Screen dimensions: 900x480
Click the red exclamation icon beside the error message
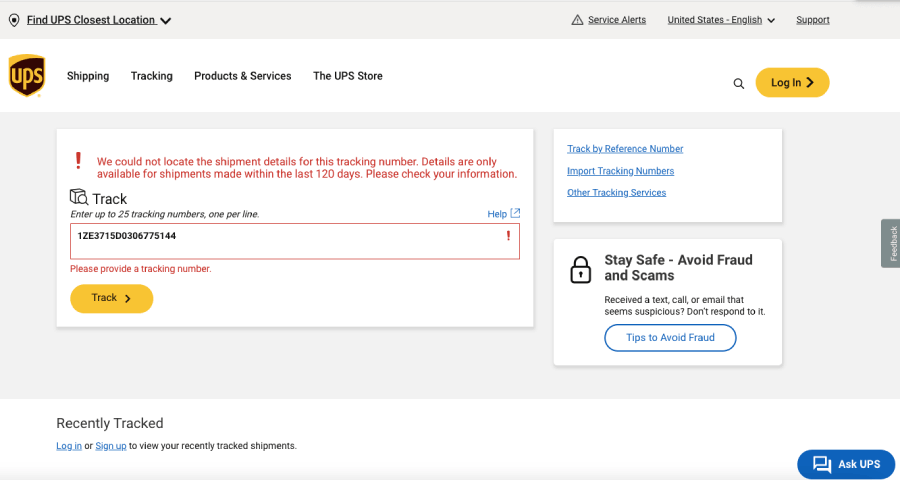click(79, 160)
